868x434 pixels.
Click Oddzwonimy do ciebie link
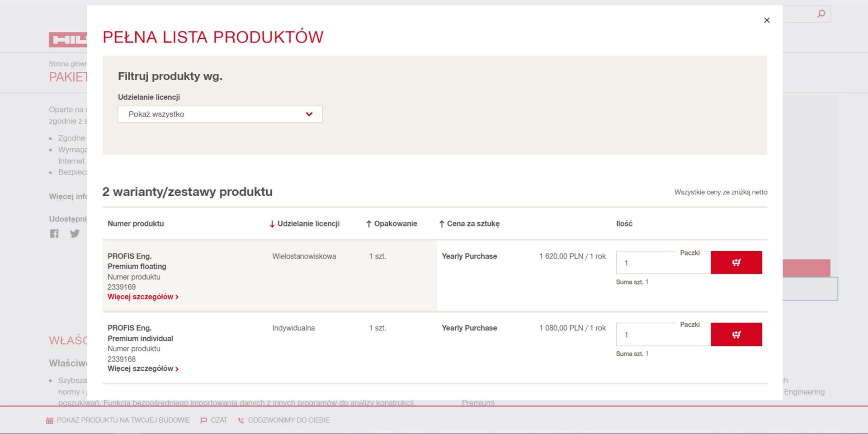[x=288, y=420]
